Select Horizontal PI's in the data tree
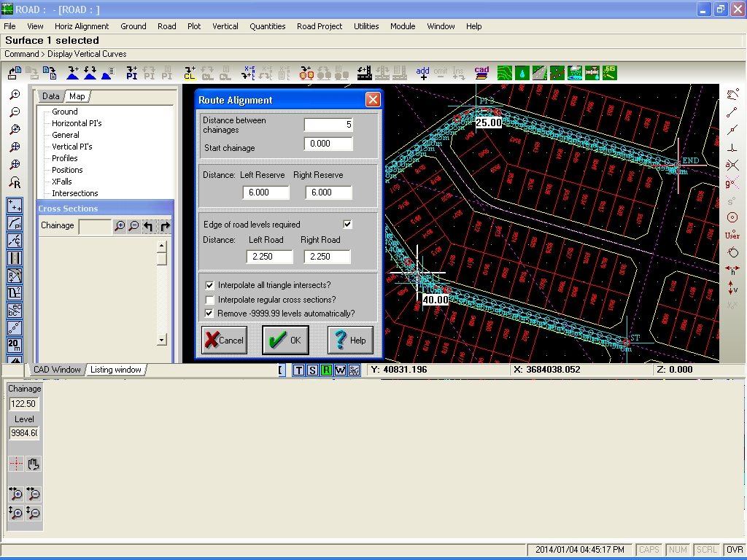This screenshot has width=747, height=560. click(x=77, y=122)
